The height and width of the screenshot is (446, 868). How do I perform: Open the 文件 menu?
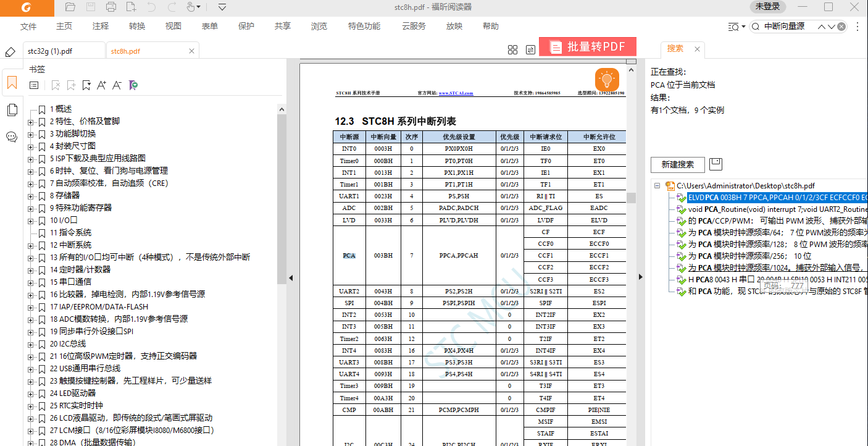(28, 27)
